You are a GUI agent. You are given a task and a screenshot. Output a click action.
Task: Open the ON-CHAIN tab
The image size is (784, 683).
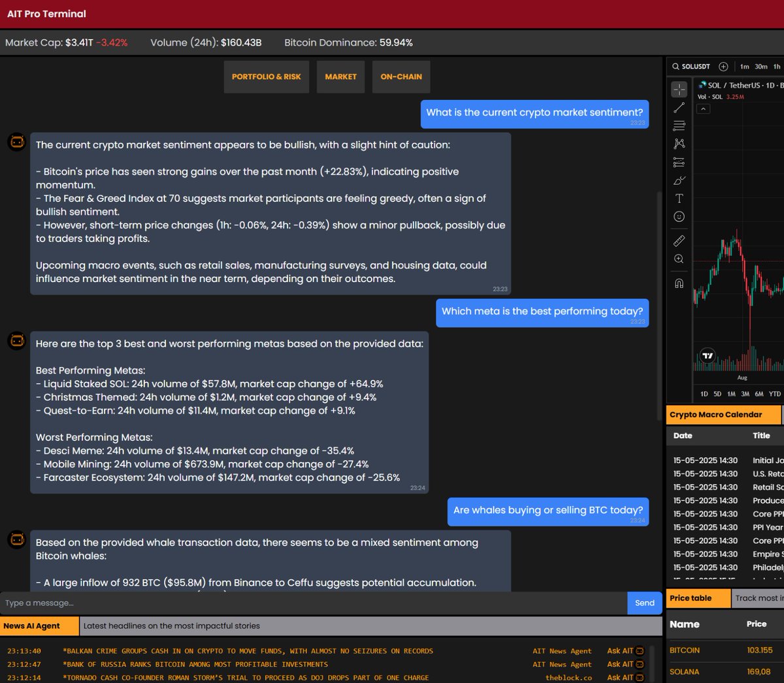click(x=401, y=77)
